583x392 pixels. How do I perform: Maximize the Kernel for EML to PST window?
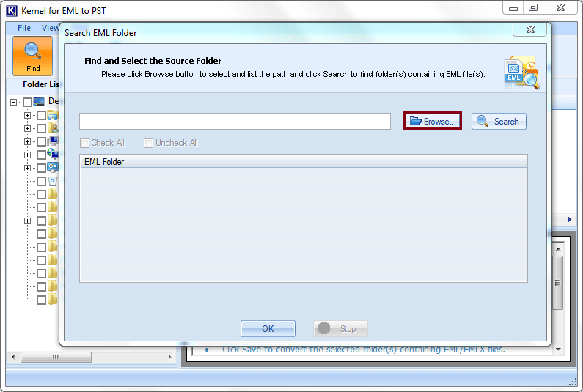(x=533, y=8)
